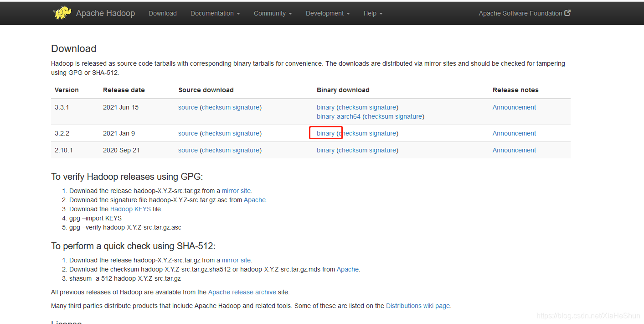
Task: Open checksum for 3.2.2 source
Action: pyautogui.click(x=216, y=133)
